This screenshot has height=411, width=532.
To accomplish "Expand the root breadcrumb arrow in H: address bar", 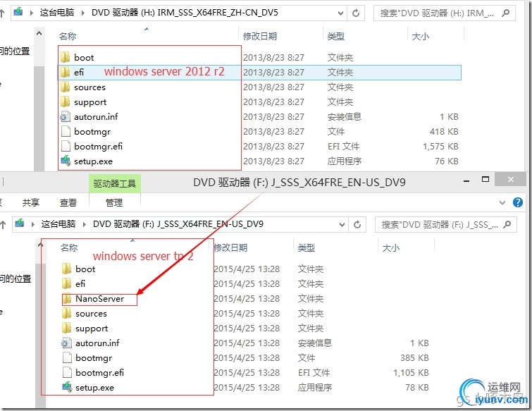I will pos(32,13).
